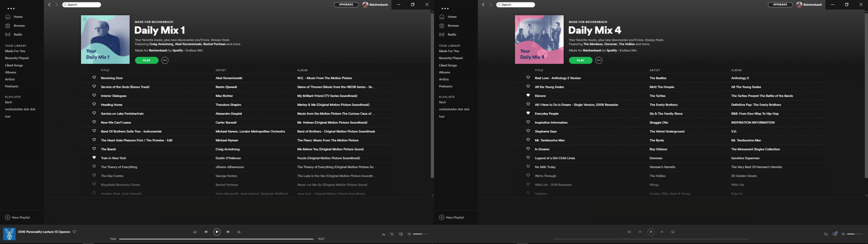
Task: Like the song Revolving Door
Action: pyautogui.click(x=94, y=78)
